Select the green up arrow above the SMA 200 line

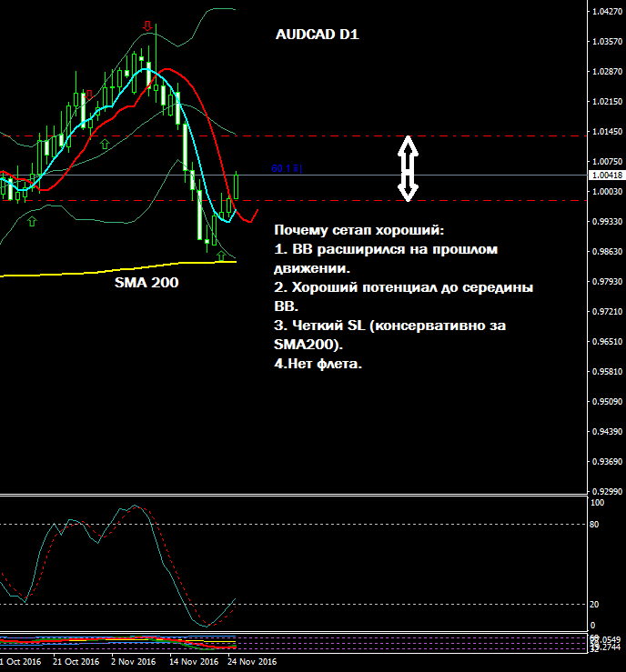221,256
